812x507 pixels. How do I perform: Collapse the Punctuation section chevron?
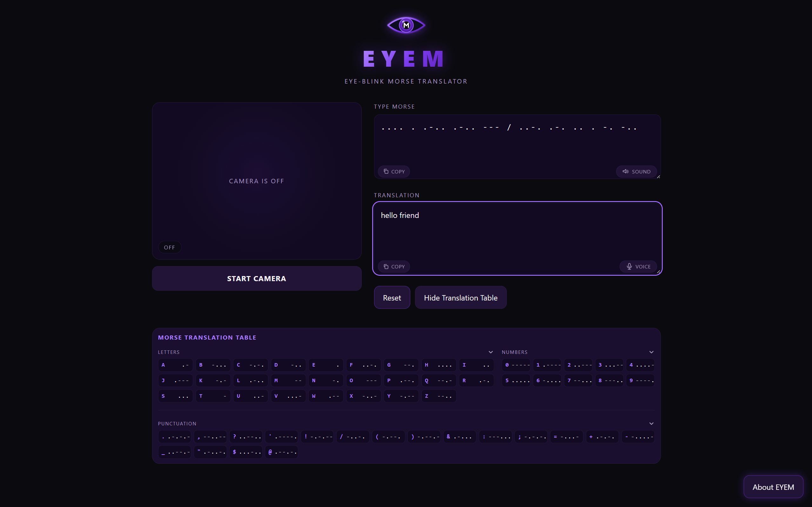point(651,423)
